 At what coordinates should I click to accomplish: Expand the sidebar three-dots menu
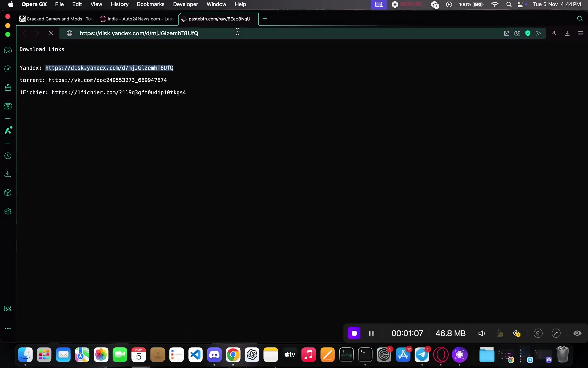(8, 329)
